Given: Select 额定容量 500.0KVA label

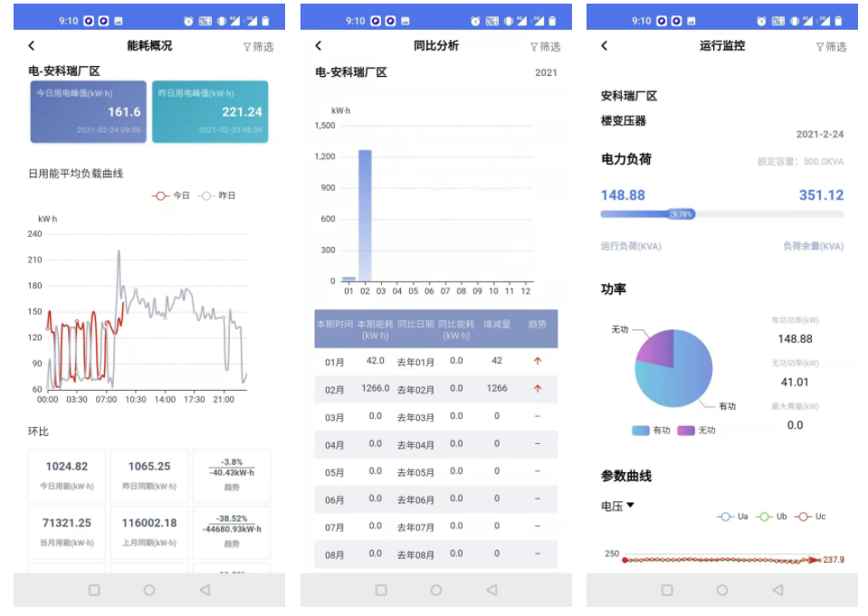Looking at the screenshot, I should [800, 162].
